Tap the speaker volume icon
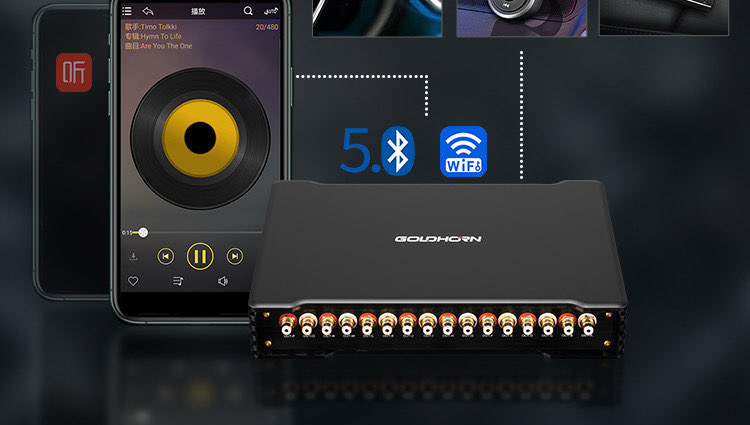The height and width of the screenshot is (425, 750). (223, 281)
